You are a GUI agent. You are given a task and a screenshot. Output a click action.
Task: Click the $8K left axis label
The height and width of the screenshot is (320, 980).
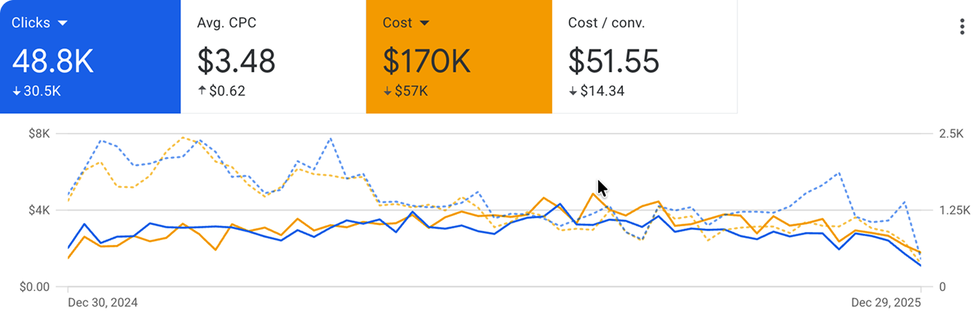[39, 134]
